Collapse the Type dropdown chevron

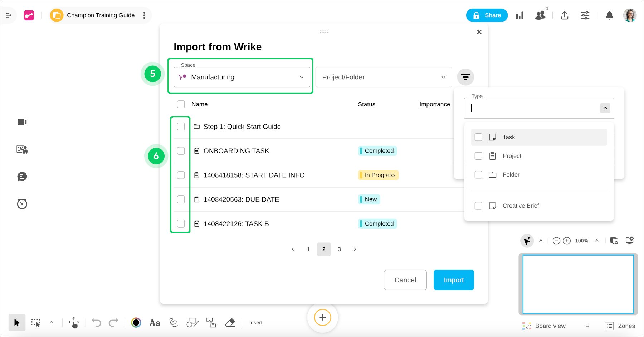click(x=605, y=108)
